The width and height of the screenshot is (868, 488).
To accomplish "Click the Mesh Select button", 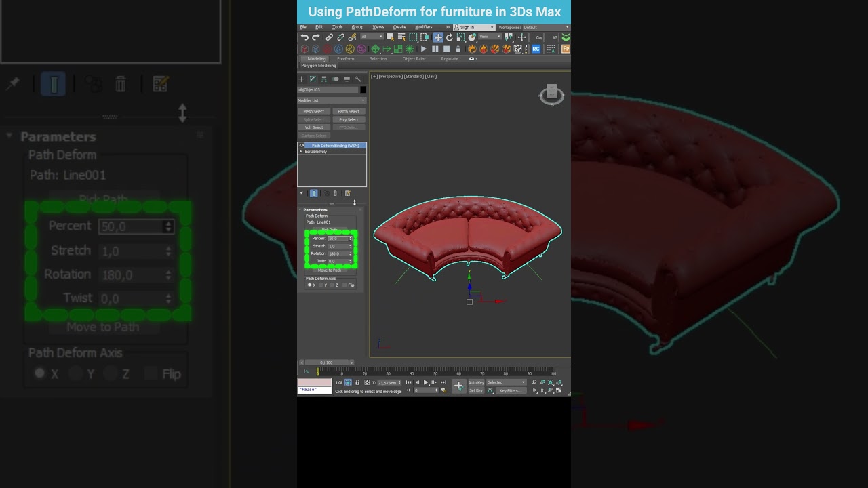I will click(314, 111).
